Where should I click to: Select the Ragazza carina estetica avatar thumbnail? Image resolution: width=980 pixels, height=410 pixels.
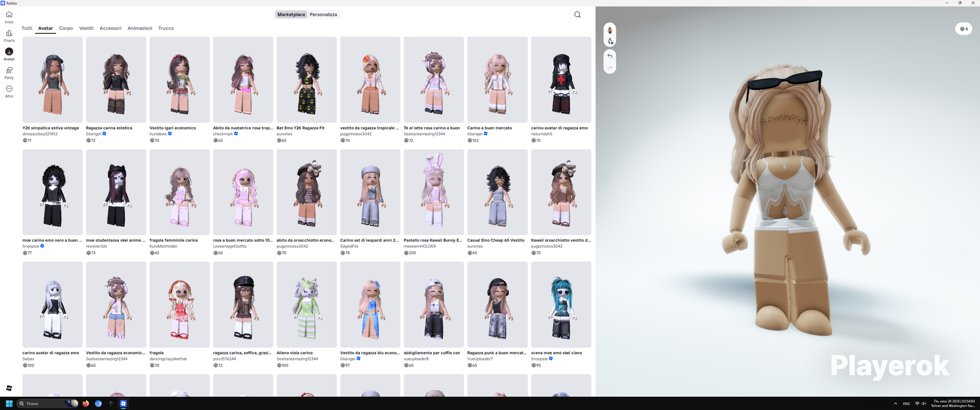(116, 80)
